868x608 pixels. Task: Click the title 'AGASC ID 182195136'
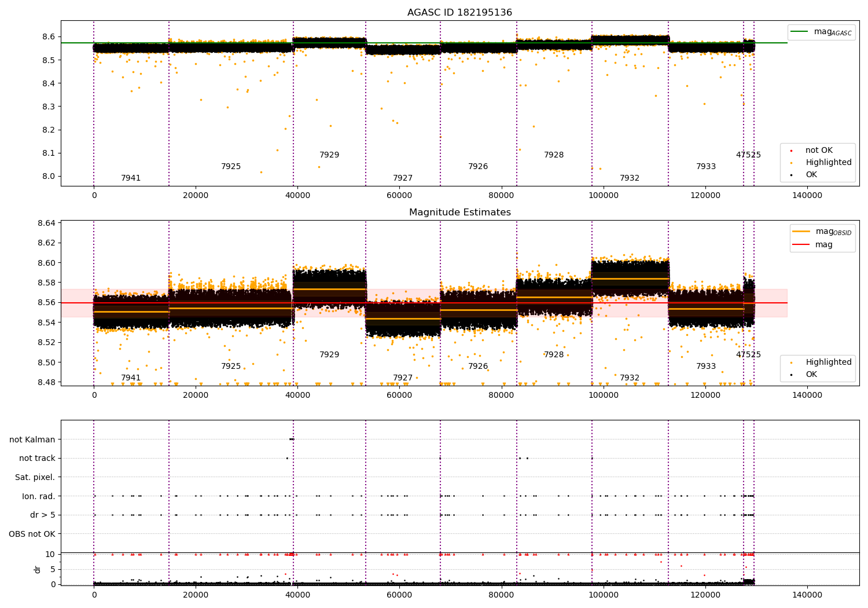point(459,13)
